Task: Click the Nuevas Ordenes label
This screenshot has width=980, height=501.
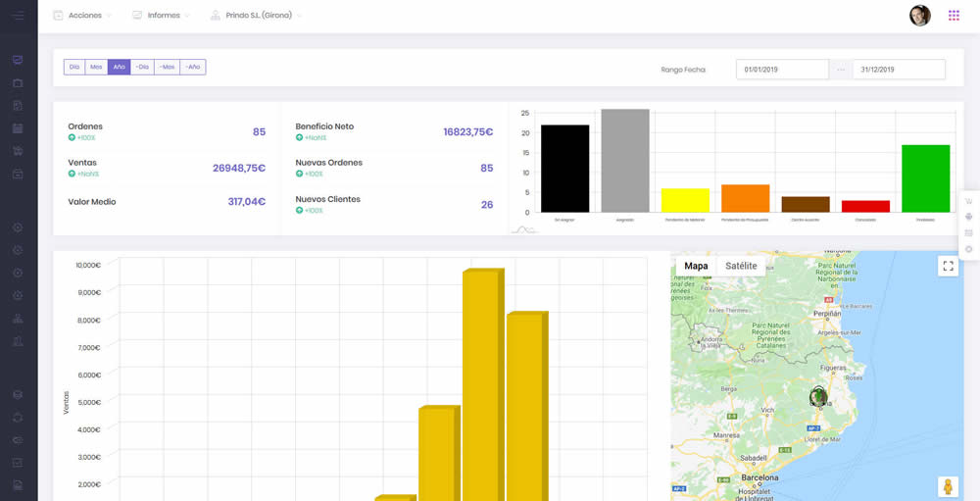Action: pyautogui.click(x=328, y=163)
